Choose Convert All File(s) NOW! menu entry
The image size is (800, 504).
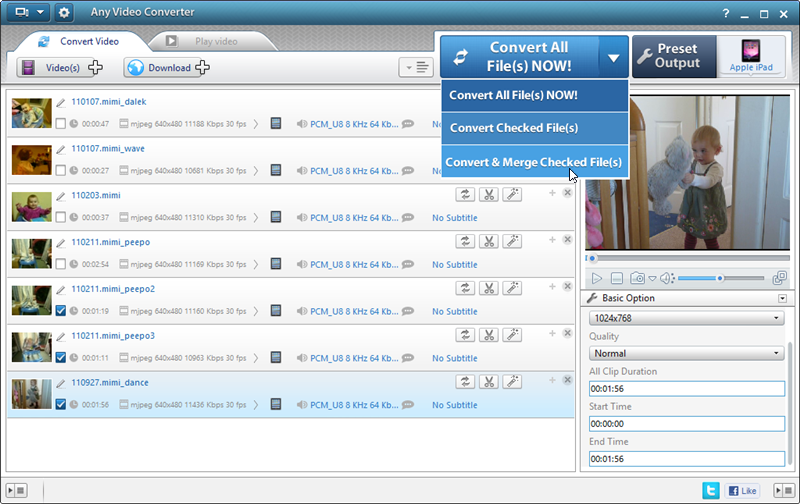535,95
